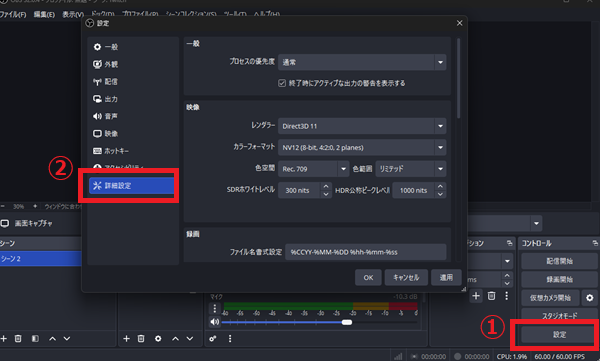Click 録画開始 in the controls panel

(x=559, y=279)
